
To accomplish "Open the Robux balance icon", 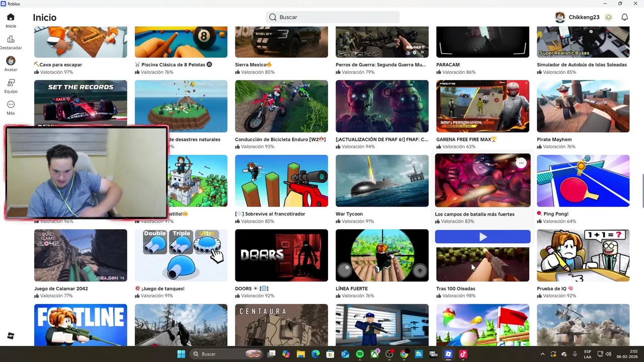I will point(608,17).
